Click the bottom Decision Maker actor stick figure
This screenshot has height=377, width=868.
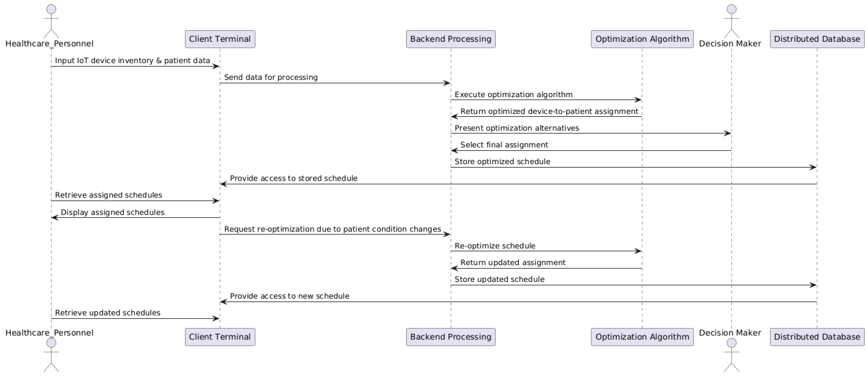[x=731, y=355]
